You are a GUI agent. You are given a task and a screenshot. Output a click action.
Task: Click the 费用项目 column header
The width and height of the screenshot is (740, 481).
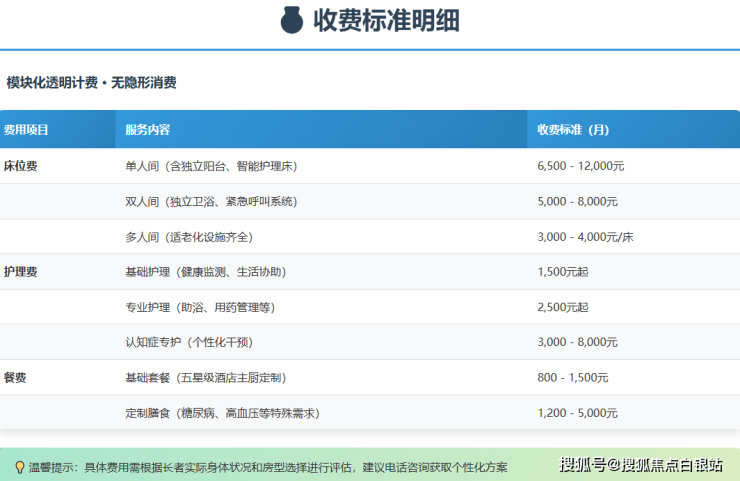[x=27, y=130]
